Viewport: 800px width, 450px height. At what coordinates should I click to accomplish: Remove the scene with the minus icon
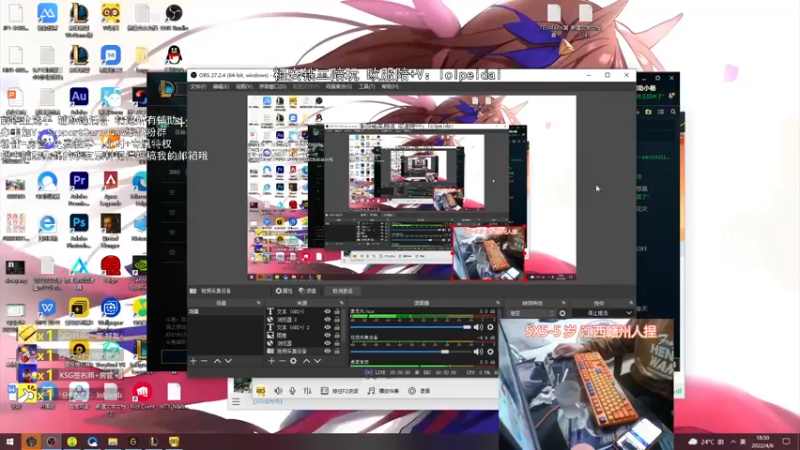204,361
